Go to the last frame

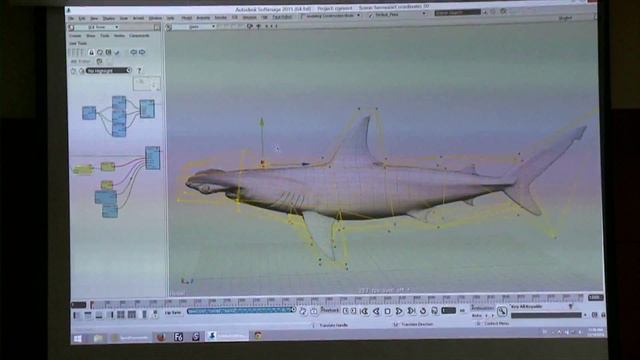tap(411, 311)
